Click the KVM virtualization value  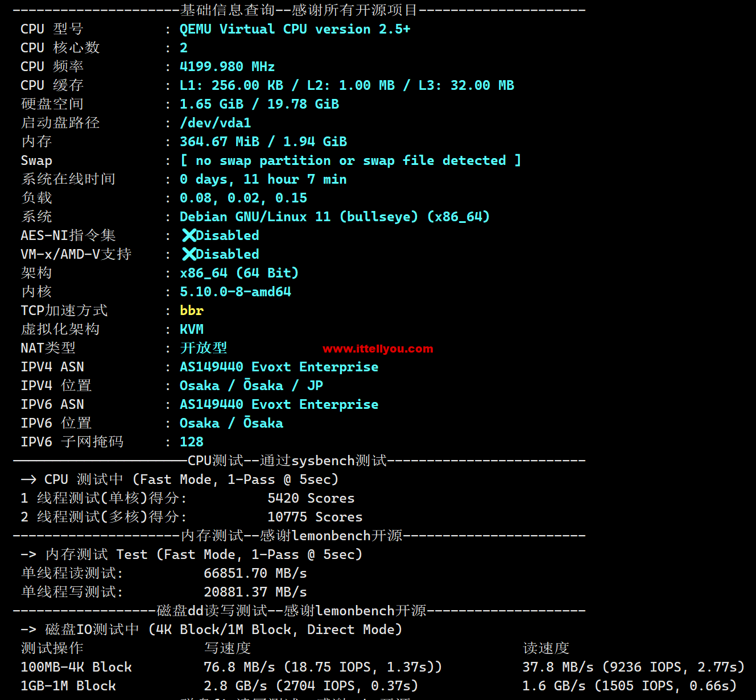(x=191, y=329)
